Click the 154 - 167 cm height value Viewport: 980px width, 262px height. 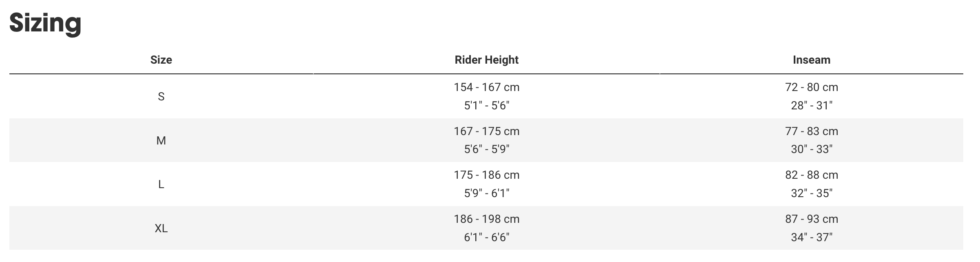[x=486, y=87]
